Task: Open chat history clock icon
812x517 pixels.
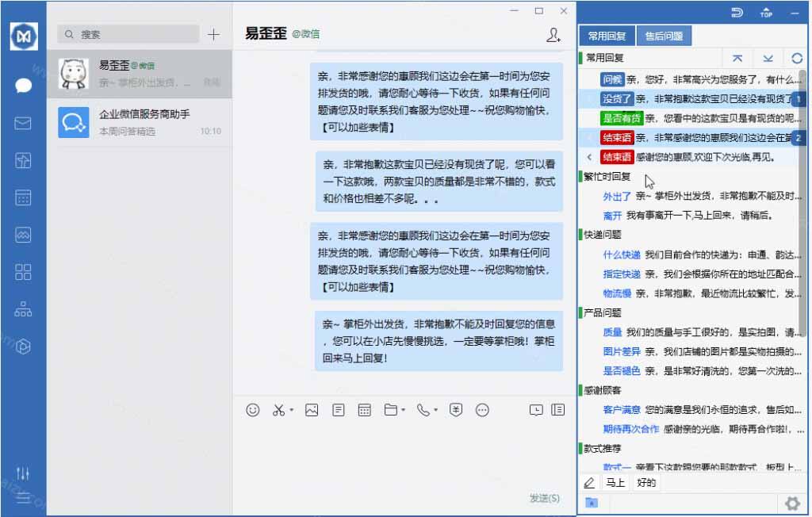Action: [x=536, y=410]
